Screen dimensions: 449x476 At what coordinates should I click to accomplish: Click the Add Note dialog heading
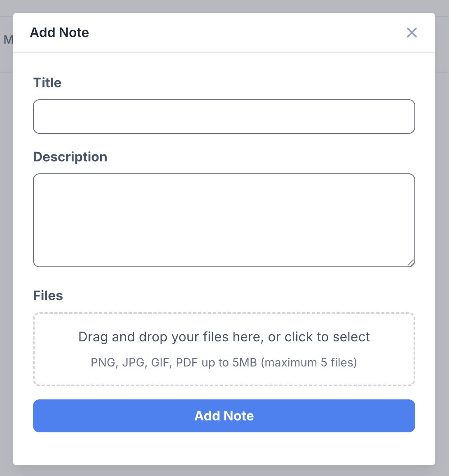[x=59, y=33]
